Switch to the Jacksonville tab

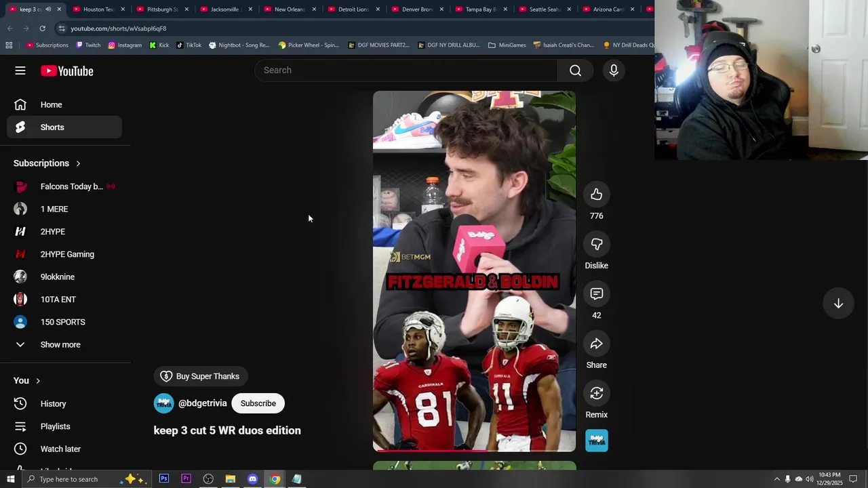(226, 9)
